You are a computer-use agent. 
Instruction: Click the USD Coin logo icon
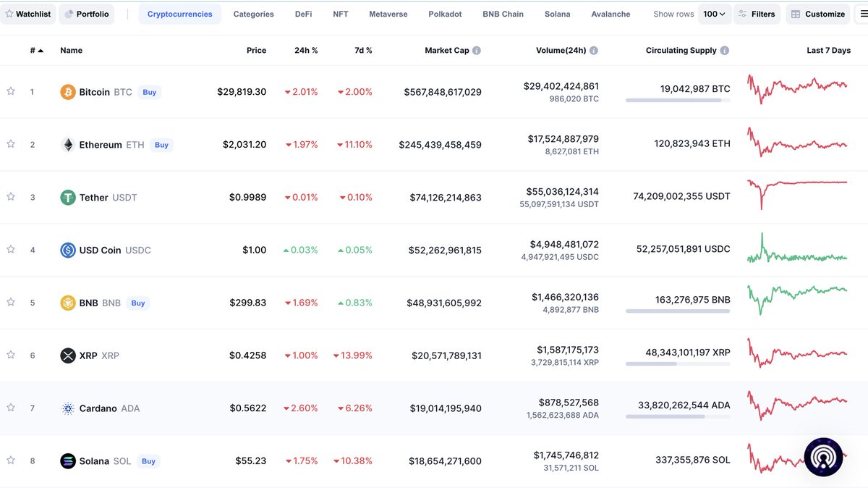point(68,251)
